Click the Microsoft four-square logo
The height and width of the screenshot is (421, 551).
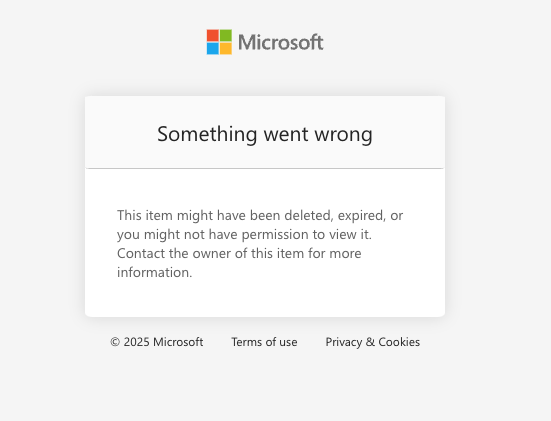coord(219,42)
